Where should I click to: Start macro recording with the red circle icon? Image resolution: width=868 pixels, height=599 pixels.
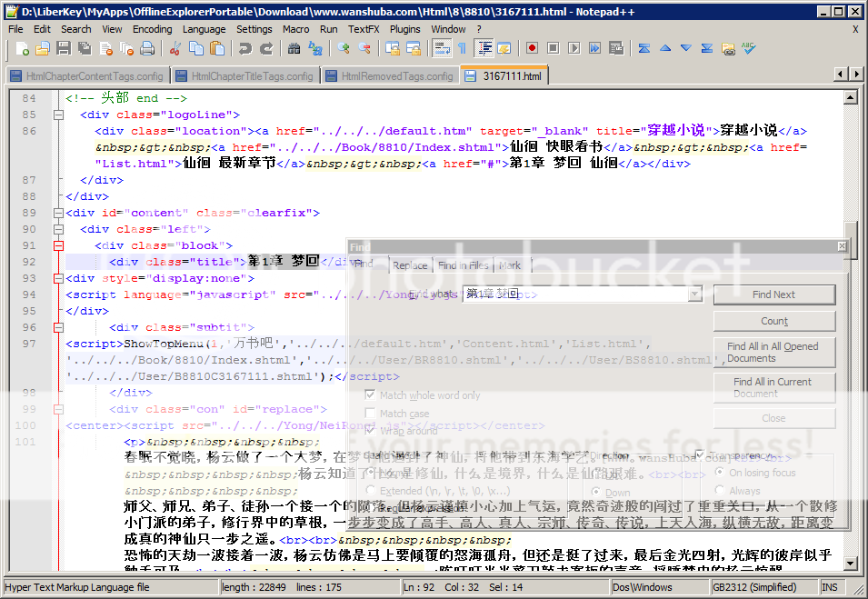point(532,48)
